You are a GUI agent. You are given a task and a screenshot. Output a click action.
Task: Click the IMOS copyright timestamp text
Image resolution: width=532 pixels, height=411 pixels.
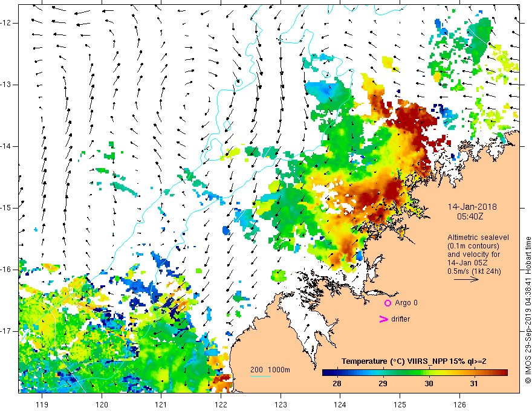click(528, 310)
